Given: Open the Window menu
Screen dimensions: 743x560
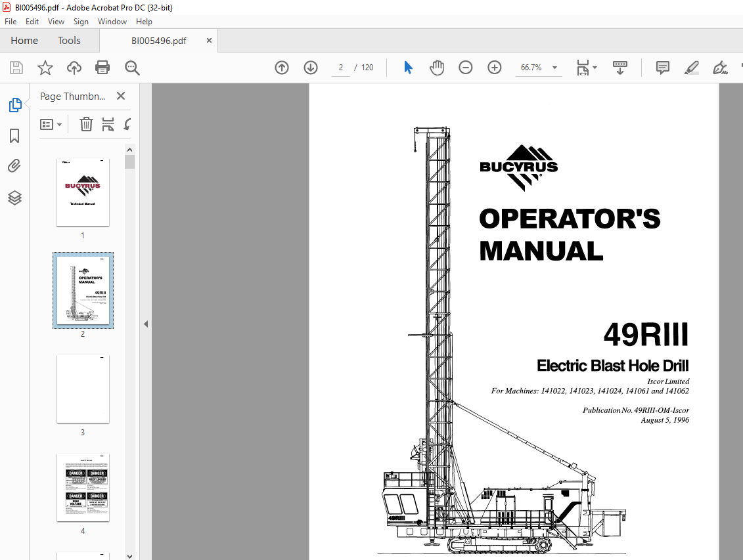Looking at the screenshot, I should tap(112, 22).
